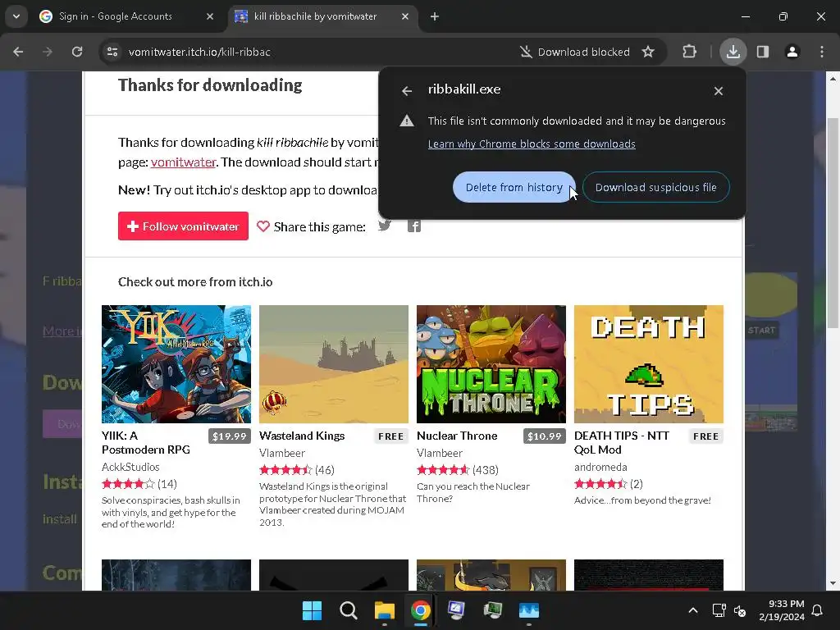The width and height of the screenshot is (840, 630).
Task: Open Windows taskbar Search
Action: tap(348, 610)
